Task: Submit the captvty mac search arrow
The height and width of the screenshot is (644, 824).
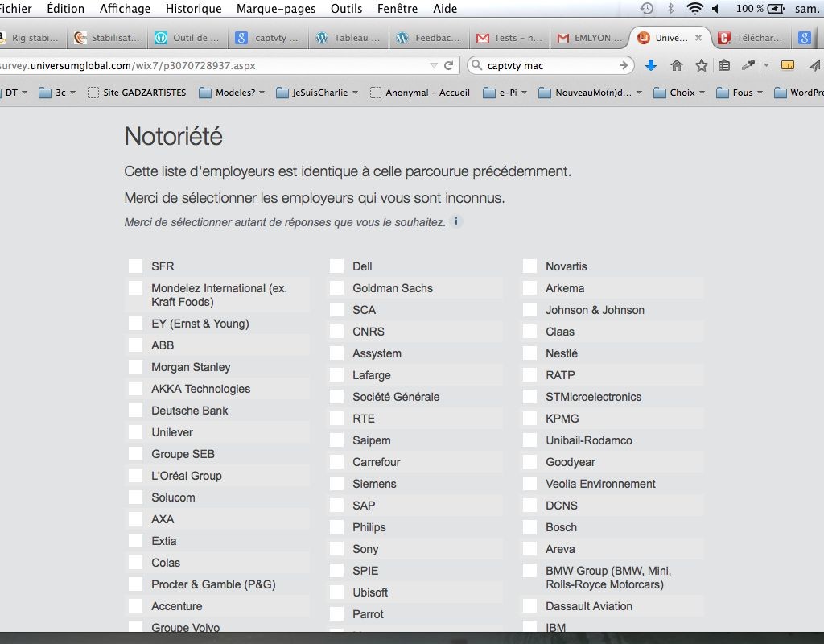Action: 624,66
